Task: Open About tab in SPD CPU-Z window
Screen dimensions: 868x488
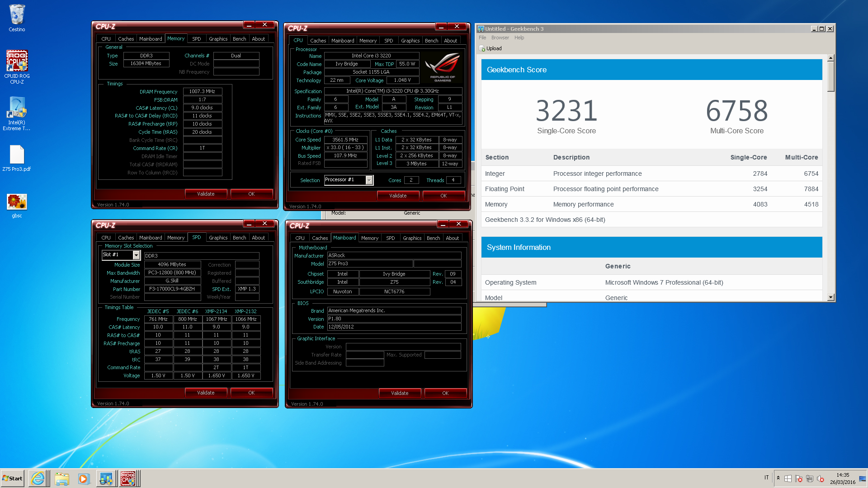Action: pos(258,238)
